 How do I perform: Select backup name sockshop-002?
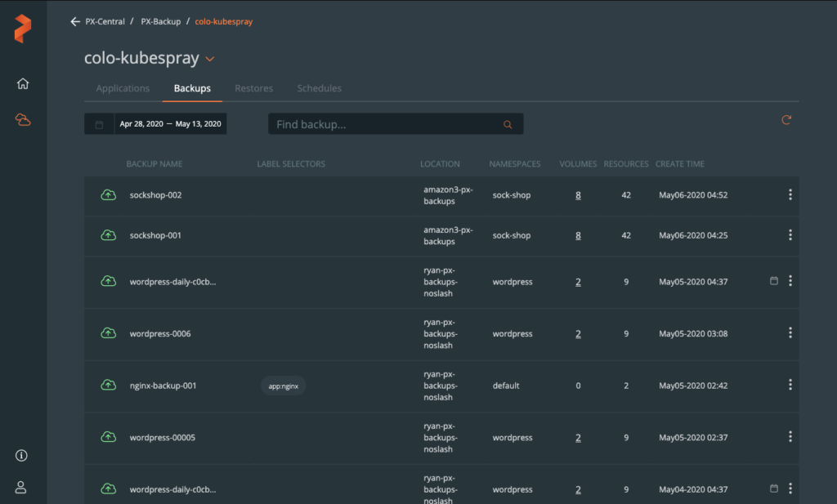(155, 195)
